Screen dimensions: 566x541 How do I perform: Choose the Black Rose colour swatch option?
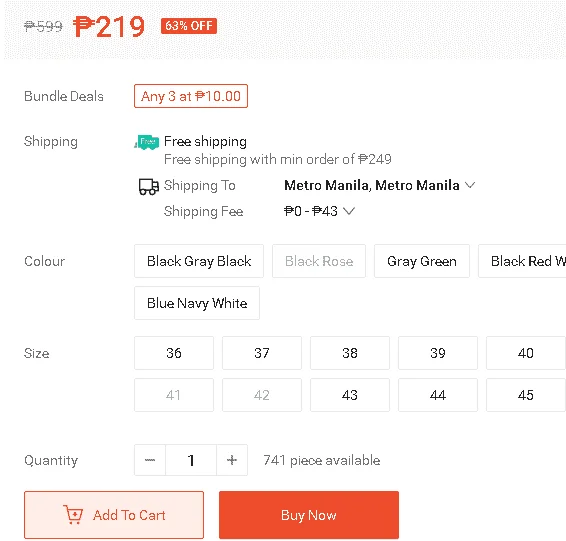pyautogui.click(x=319, y=261)
